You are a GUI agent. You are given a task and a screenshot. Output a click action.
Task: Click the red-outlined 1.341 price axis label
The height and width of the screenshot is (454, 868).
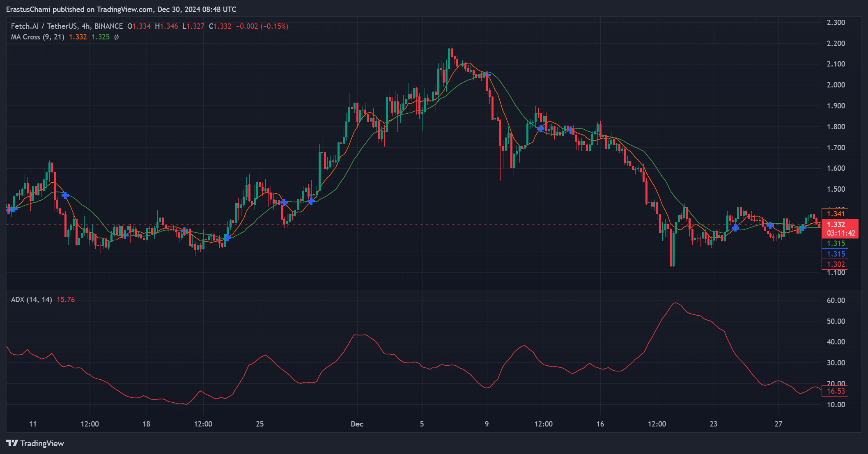coord(836,213)
